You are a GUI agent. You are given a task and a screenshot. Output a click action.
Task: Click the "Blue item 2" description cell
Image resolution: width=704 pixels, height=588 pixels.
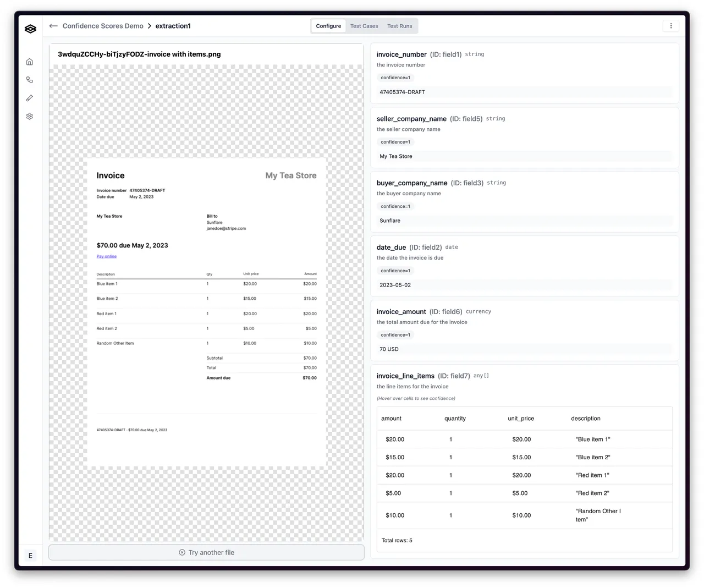(x=593, y=458)
